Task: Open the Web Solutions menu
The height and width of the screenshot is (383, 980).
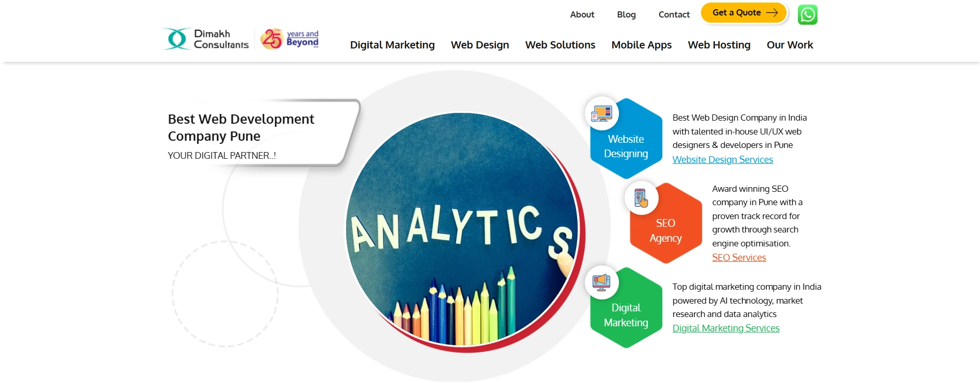Action: [560, 45]
